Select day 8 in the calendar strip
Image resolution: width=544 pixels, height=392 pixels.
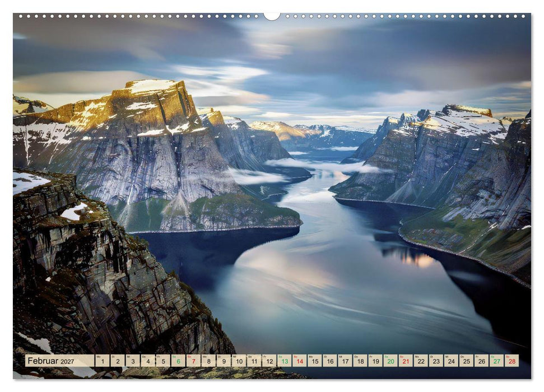208,361
